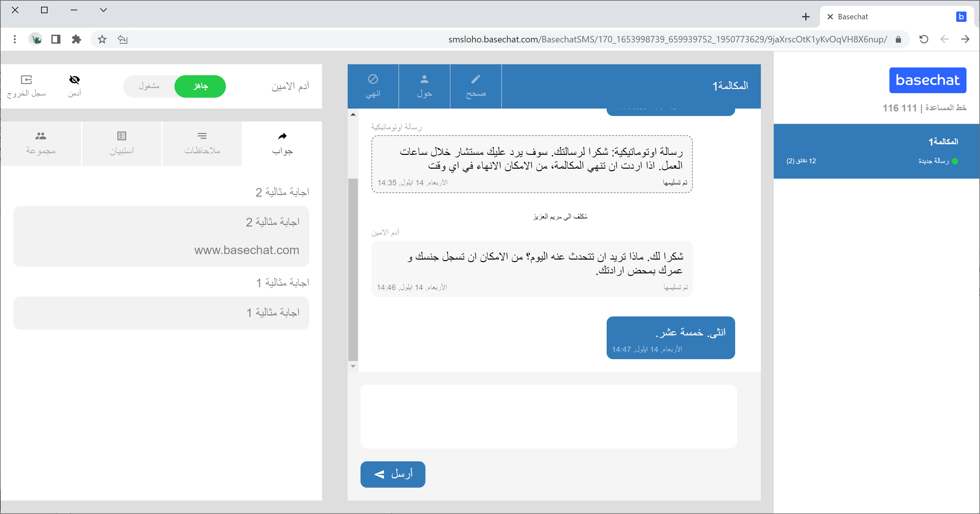Click the chat scrollbar up arrow
The width and height of the screenshot is (980, 514).
point(353,114)
